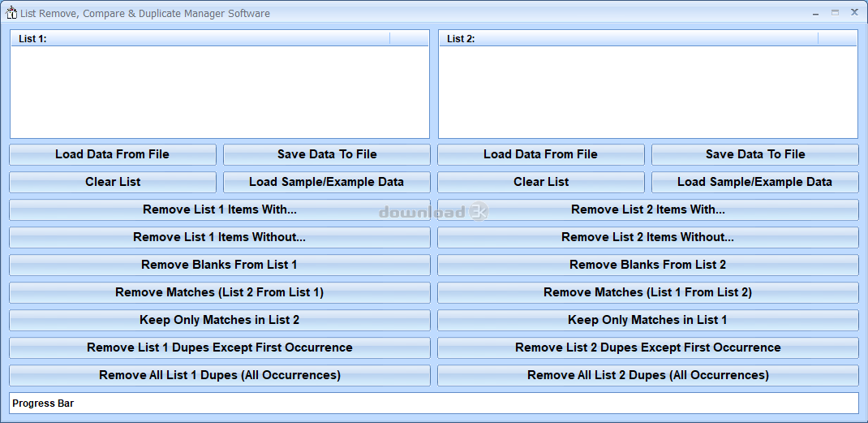The image size is (868, 423).
Task: Open Remove List 2 Items With...
Action: coord(648,209)
